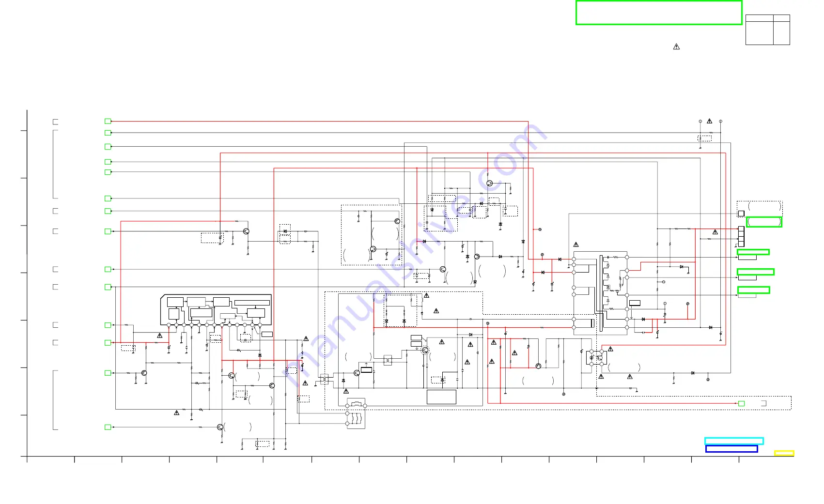The image size is (824, 504).
Task: Click the transistor wired to the lowest left green box
Action: [x=220, y=427]
